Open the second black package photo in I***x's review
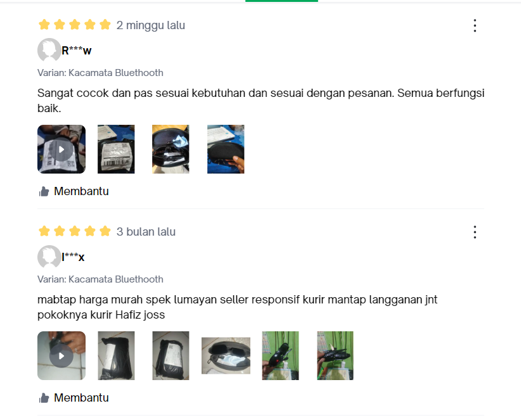Viewport: 521px width, 420px height. pyautogui.click(x=170, y=355)
